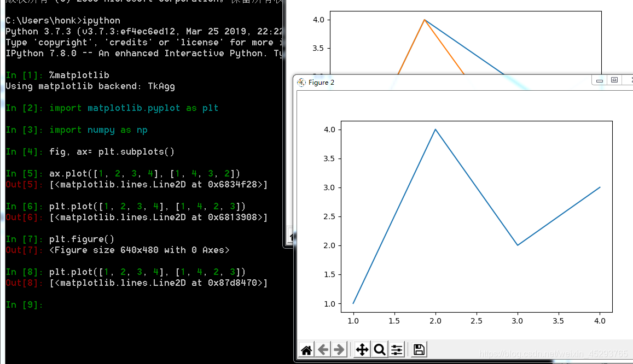This screenshot has width=633, height=364.
Task: Click 'import matplotlib.pyplot as plt' line
Action: (x=133, y=108)
